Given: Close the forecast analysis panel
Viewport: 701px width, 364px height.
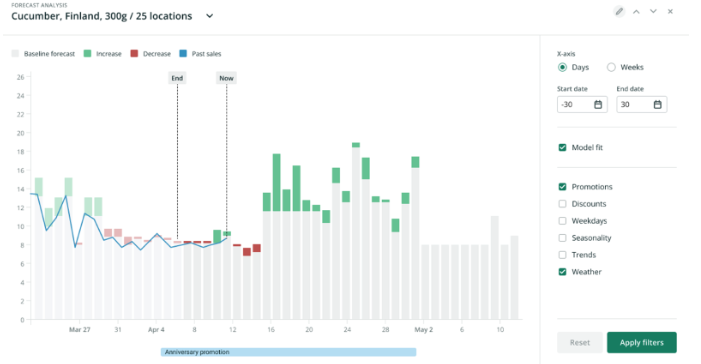Looking at the screenshot, I should 670,12.
